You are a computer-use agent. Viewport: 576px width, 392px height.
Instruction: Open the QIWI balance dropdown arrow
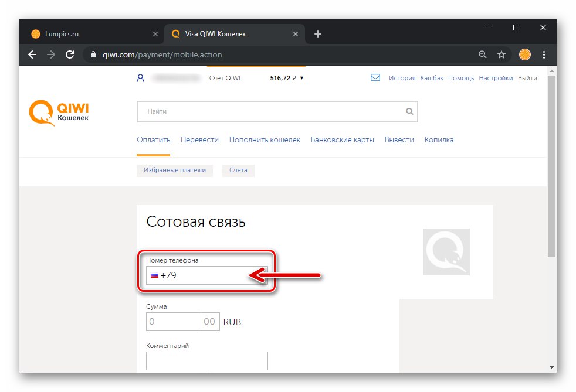pyautogui.click(x=303, y=77)
